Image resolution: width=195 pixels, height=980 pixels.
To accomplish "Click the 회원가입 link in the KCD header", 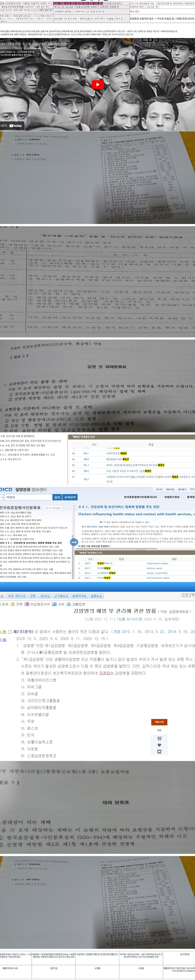I will pyautogui.click(x=170, y=489).
